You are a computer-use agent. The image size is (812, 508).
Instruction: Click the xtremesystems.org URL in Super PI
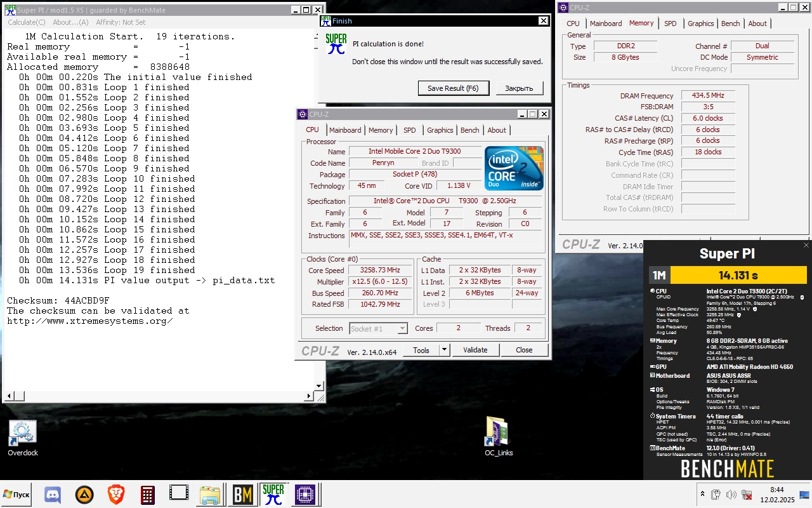click(90, 321)
